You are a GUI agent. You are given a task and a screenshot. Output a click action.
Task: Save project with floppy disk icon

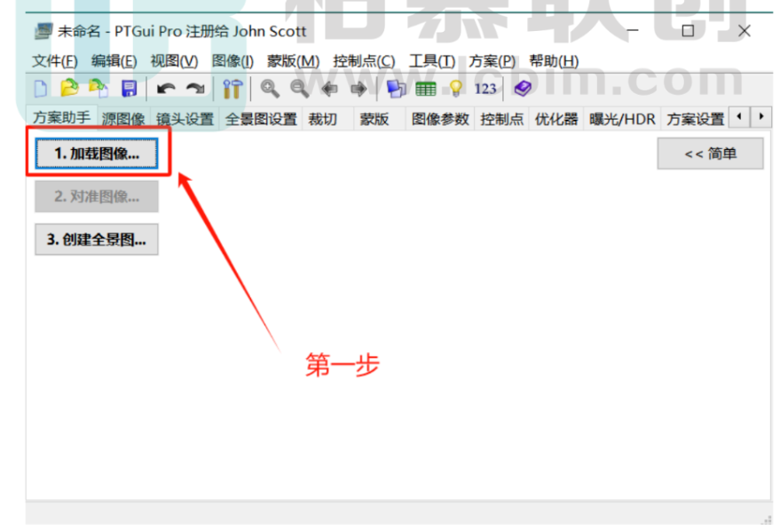point(130,89)
